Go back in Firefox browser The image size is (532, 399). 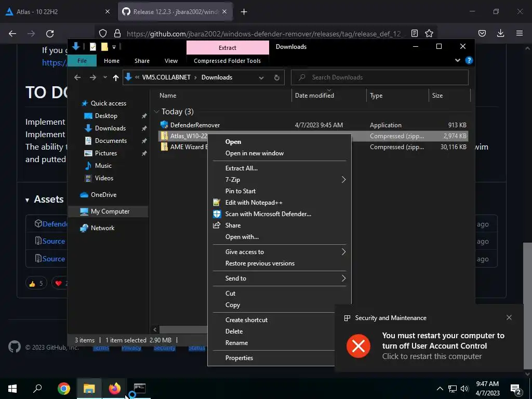click(12, 34)
